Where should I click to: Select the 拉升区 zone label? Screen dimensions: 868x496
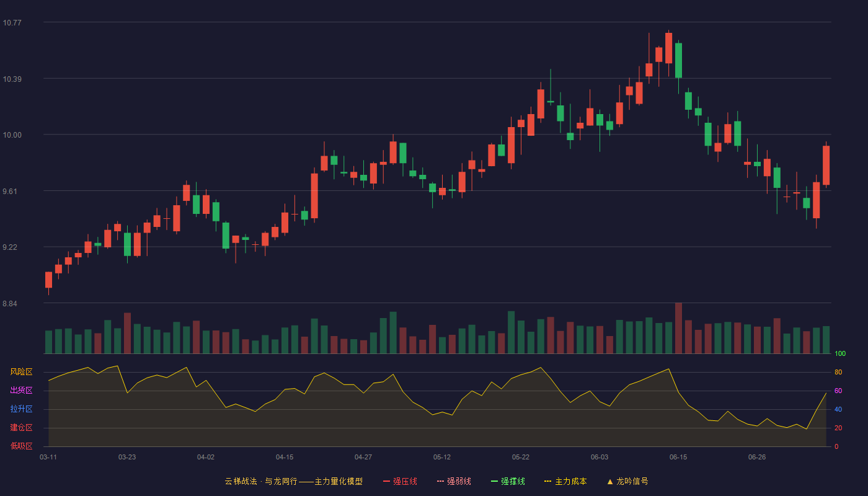21,409
